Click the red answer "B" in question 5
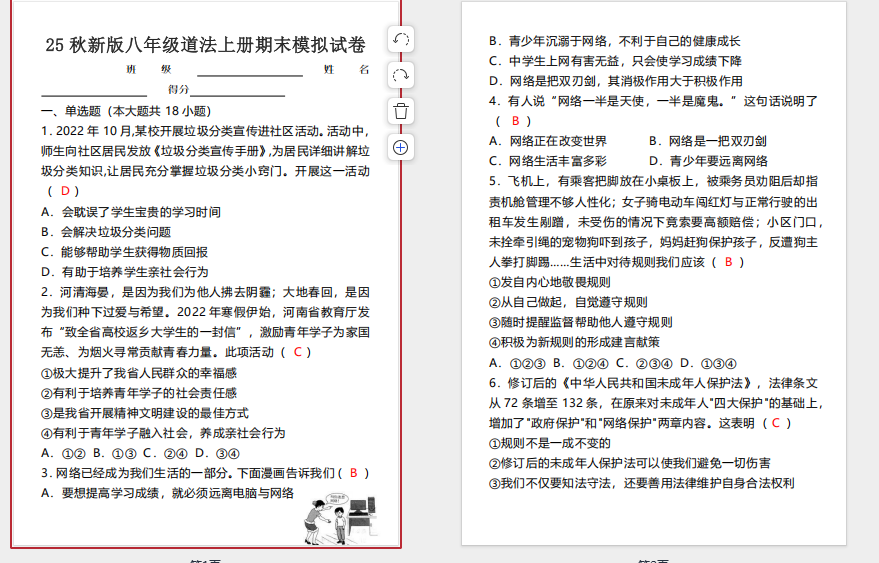The image size is (879, 563). click(728, 262)
